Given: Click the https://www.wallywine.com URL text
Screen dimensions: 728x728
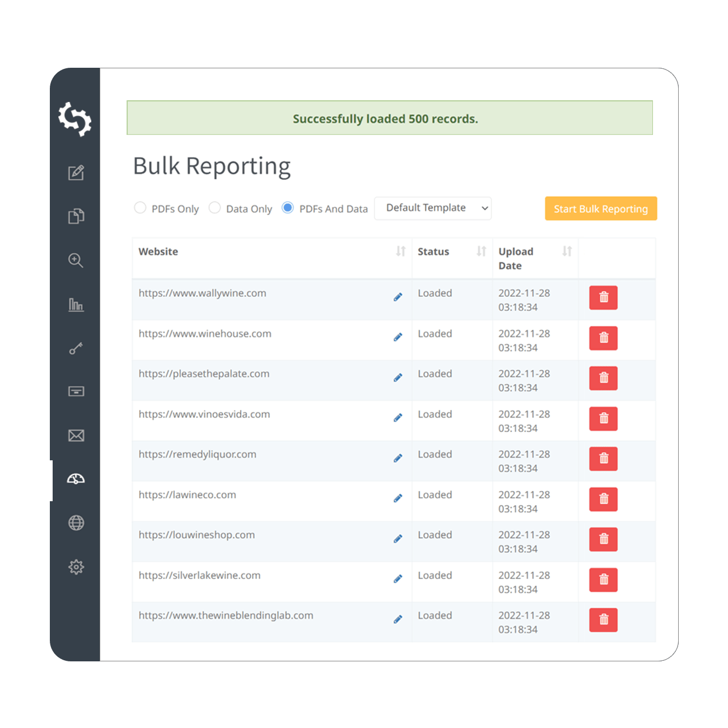Looking at the screenshot, I should (202, 293).
